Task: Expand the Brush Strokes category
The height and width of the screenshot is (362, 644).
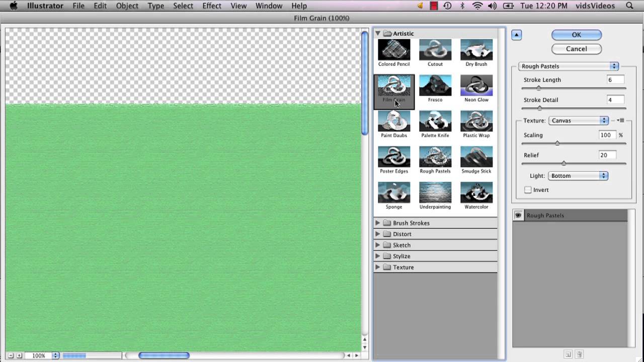Action: [x=378, y=223]
